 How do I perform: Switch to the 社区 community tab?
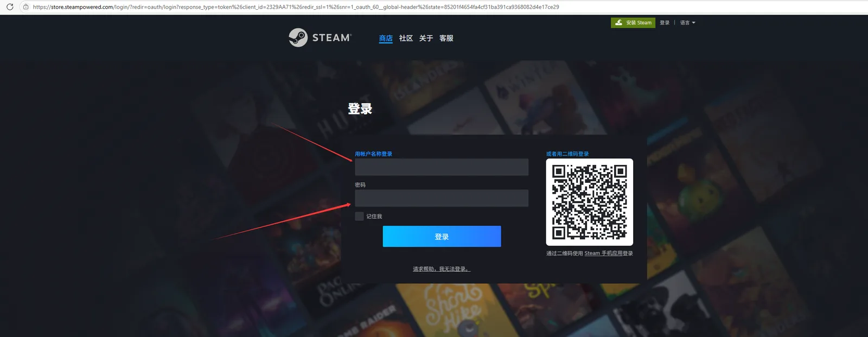click(406, 38)
